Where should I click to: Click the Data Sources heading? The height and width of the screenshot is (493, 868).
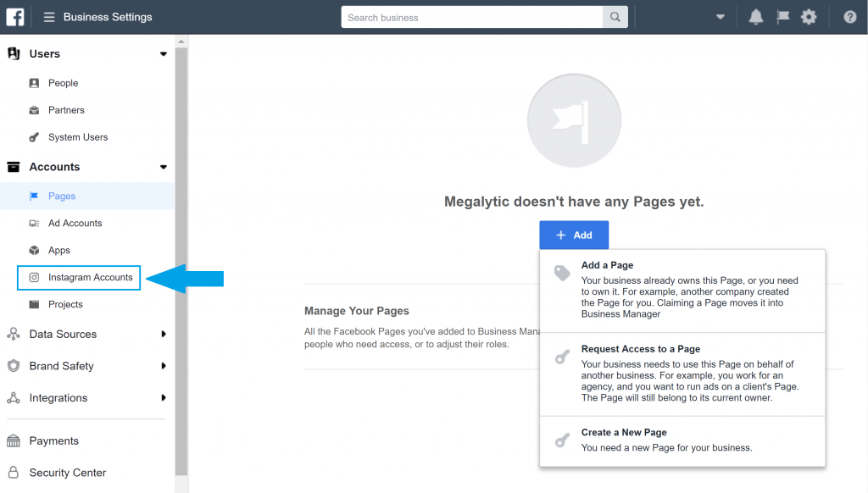click(63, 335)
